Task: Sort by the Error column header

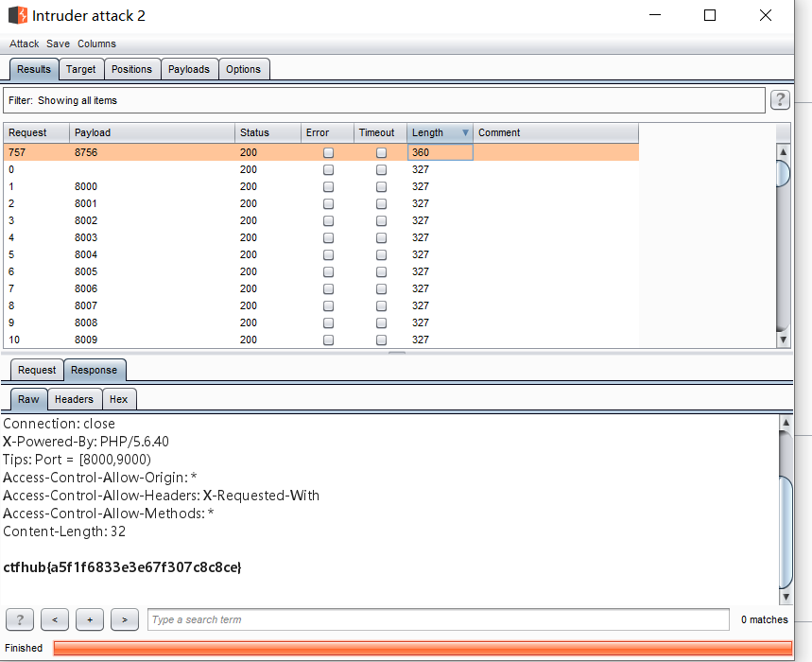Action: pos(327,132)
